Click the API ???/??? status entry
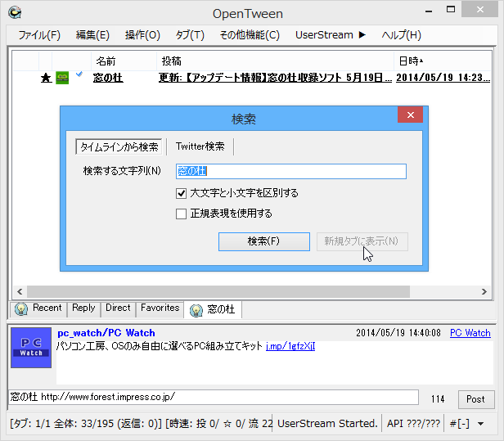Screen dimensions: 504x441 click(413, 424)
